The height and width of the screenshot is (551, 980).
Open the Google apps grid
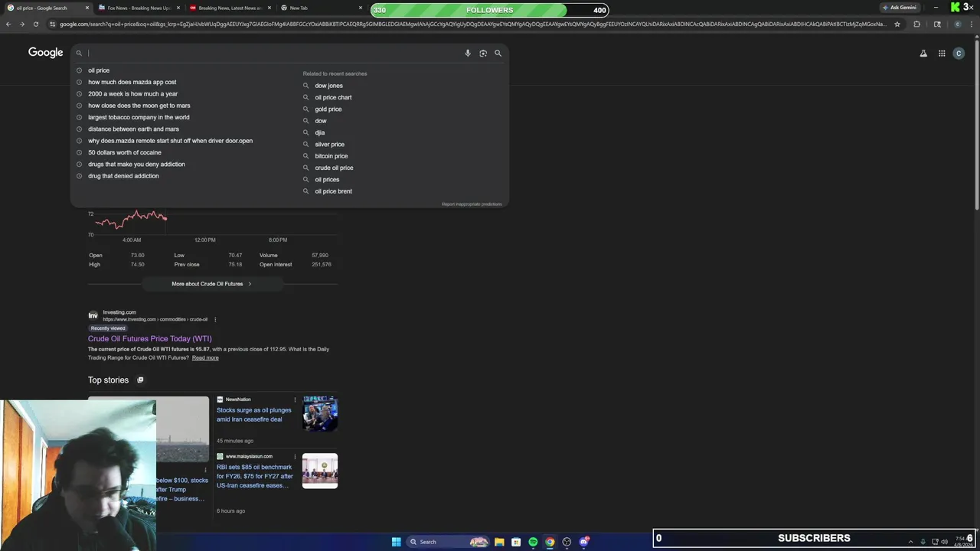coord(942,54)
